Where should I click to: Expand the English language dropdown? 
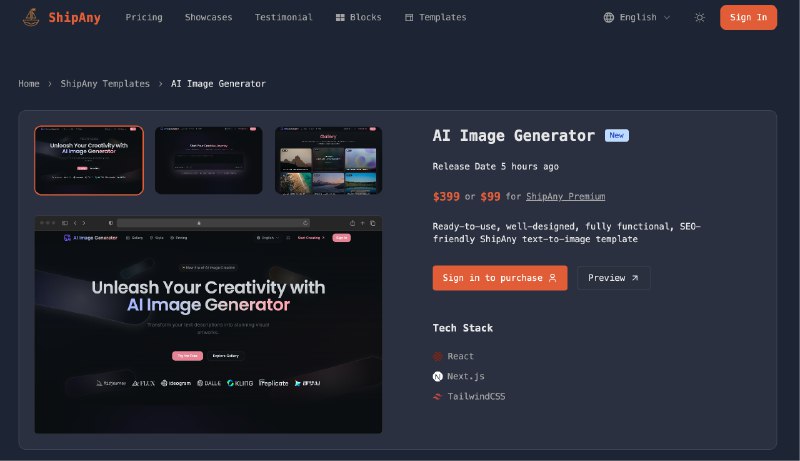[637, 17]
